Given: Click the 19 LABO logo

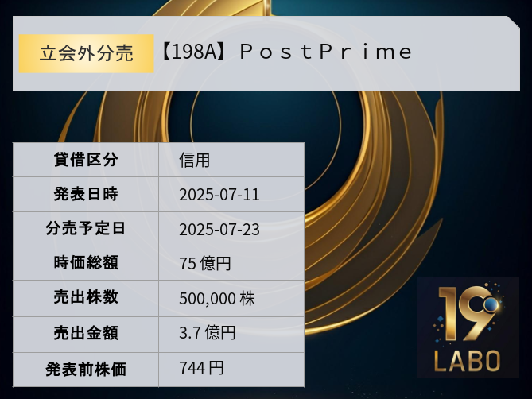Looking at the screenshot, I should [x=468, y=327].
